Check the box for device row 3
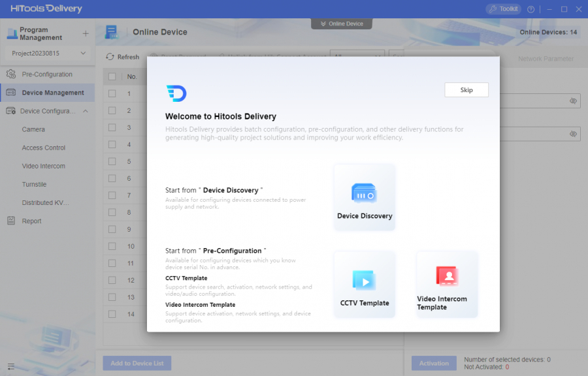This screenshot has width=588, height=376. (112, 127)
